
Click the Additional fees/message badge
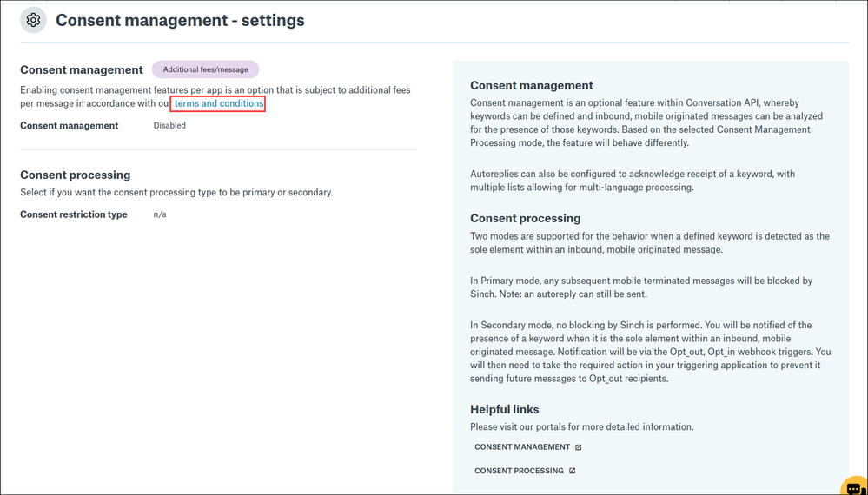(205, 69)
